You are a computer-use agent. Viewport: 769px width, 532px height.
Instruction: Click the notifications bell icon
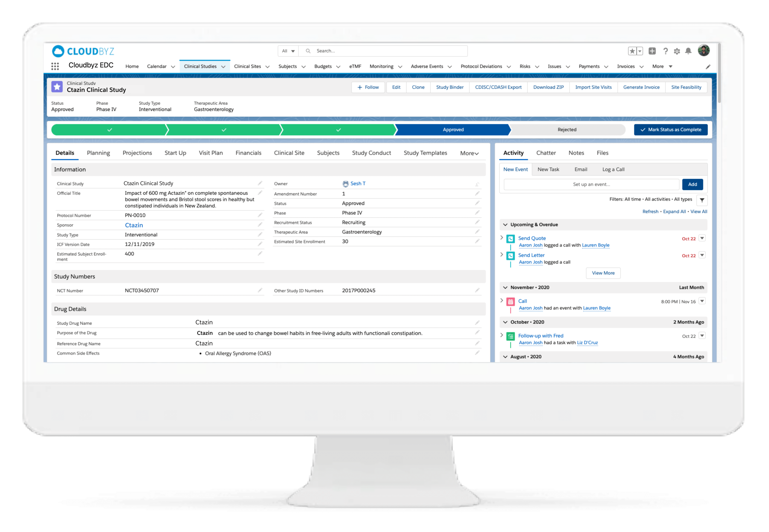coord(688,51)
